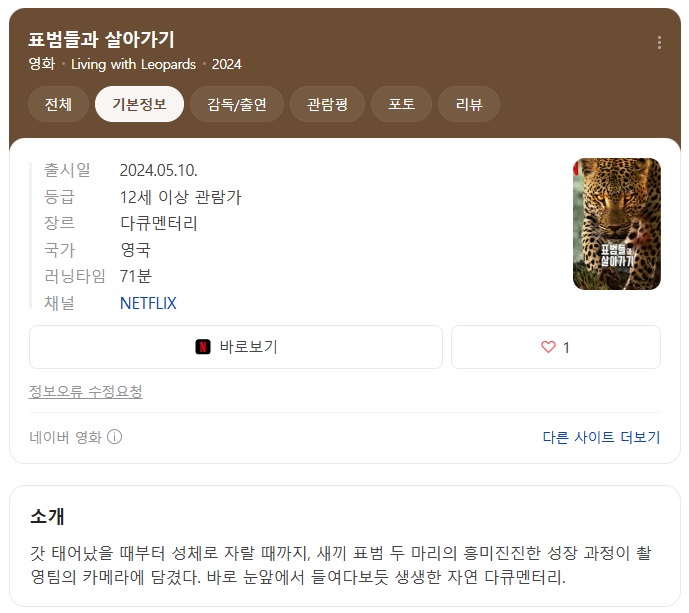Switch to the 전체 tab
689x613 pixels.
58,104
